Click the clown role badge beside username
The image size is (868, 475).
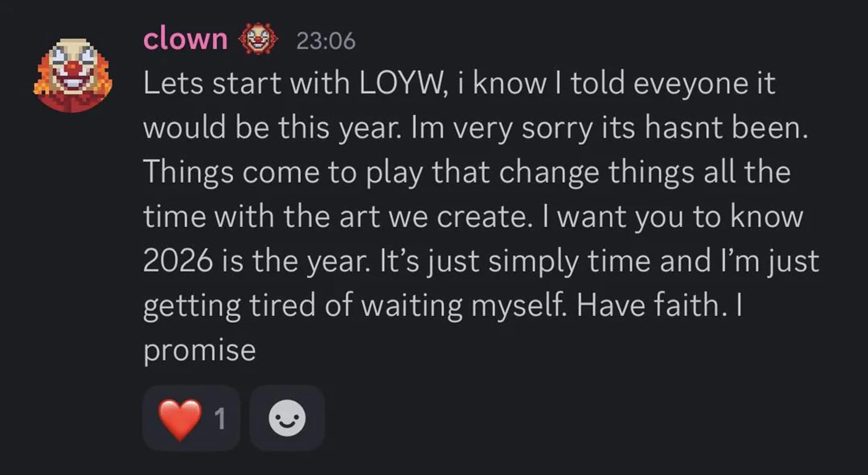click(258, 39)
